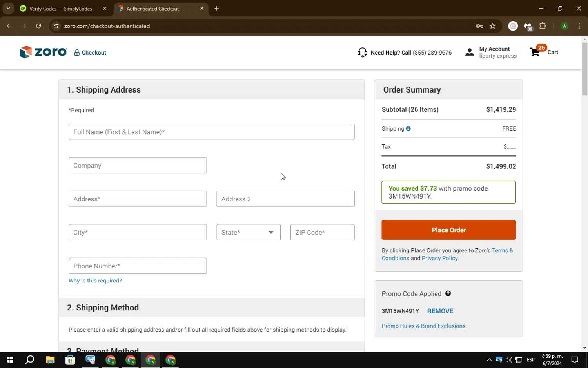Open File Explorer from taskbar
The image size is (588, 368).
pyautogui.click(x=50, y=360)
